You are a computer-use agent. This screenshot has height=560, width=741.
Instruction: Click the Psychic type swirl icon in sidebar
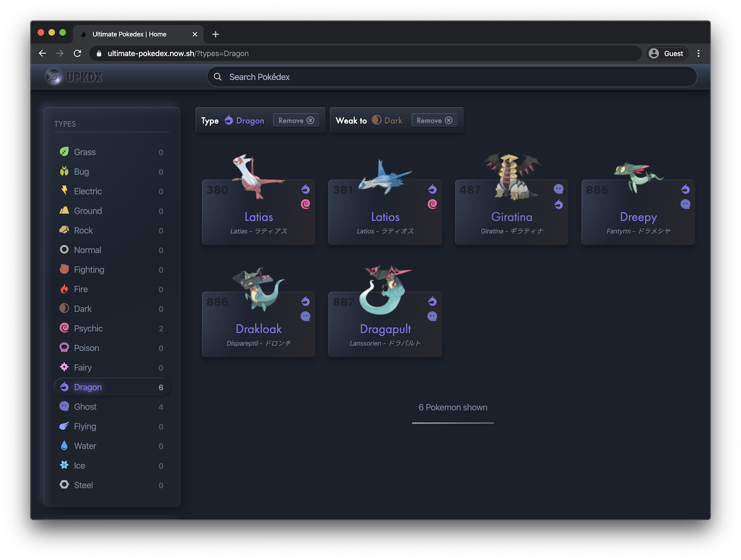(x=64, y=328)
